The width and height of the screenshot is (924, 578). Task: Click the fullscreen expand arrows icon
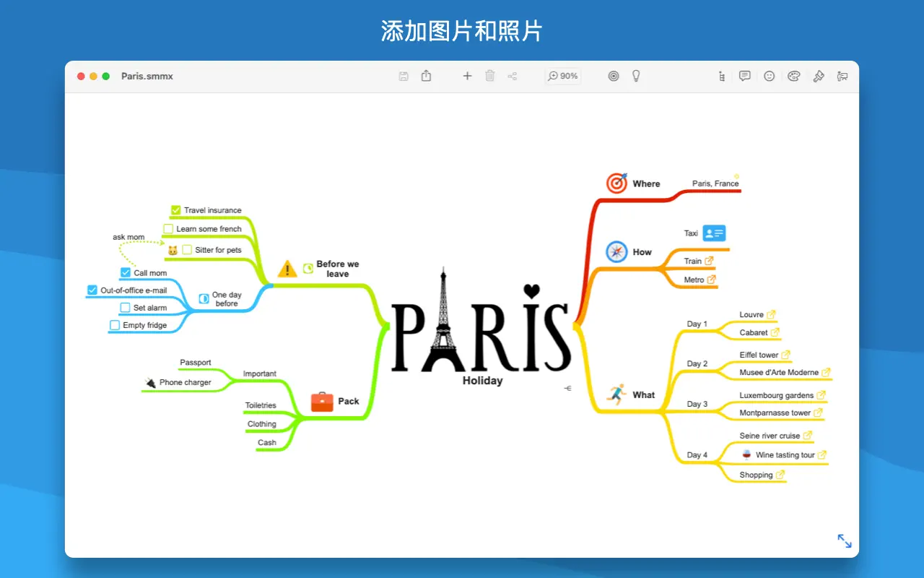pyautogui.click(x=845, y=540)
